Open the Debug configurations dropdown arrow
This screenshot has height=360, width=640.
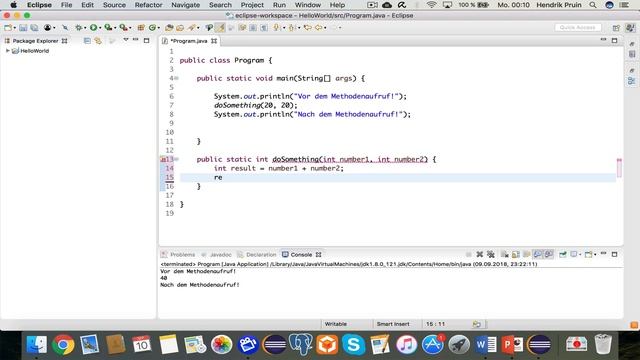[85, 28]
